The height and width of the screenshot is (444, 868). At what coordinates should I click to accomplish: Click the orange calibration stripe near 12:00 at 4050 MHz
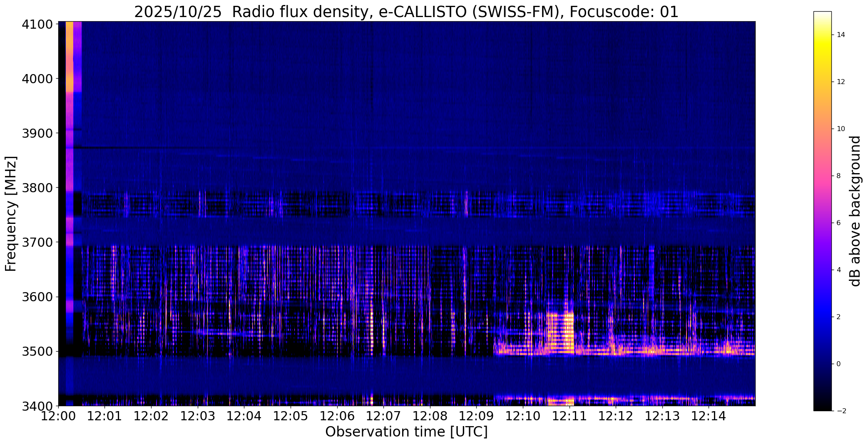click(70, 56)
